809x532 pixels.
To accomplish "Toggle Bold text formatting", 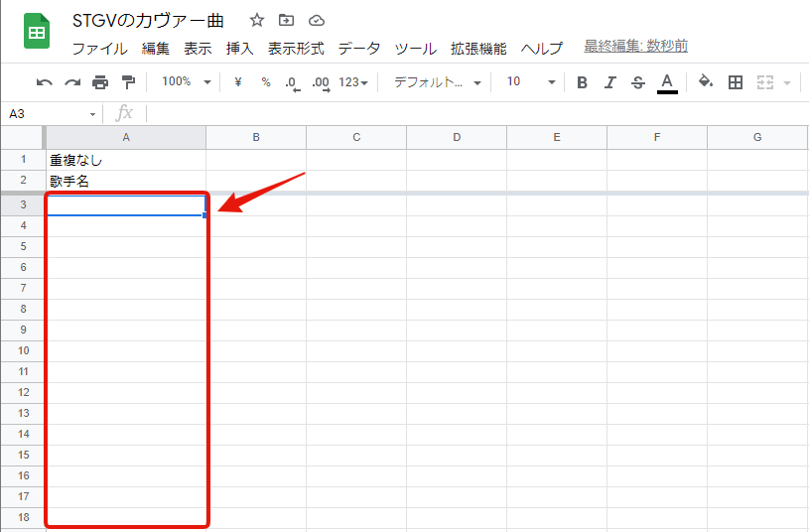I will pos(583,82).
